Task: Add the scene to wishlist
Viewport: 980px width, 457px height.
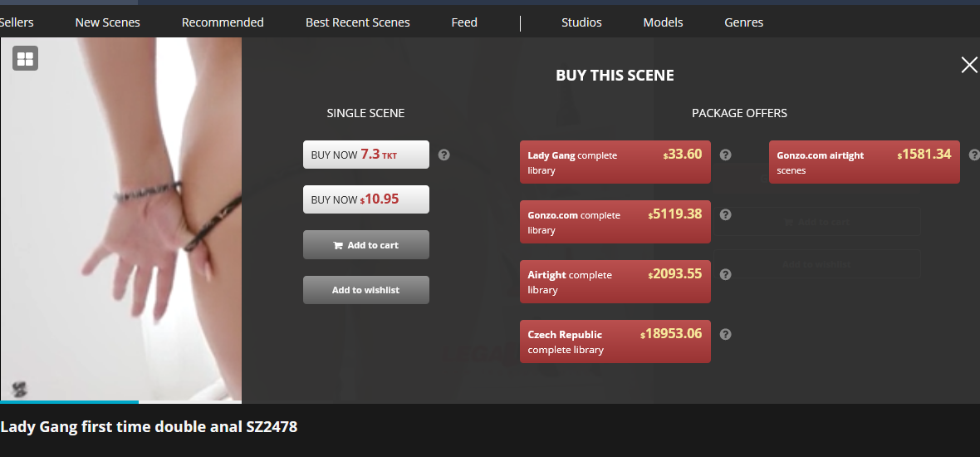Action: coord(365,290)
